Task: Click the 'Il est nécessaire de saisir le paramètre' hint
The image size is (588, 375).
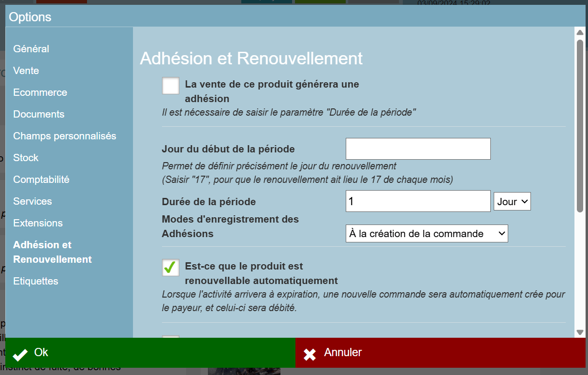Action: (x=289, y=113)
